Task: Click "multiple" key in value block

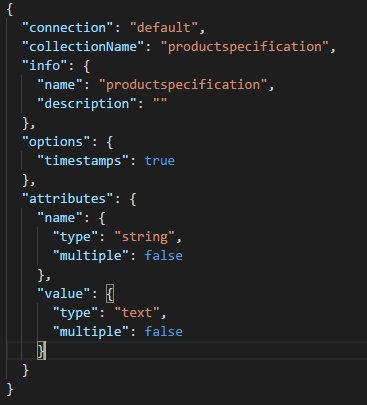Action: tap(91, 332)
